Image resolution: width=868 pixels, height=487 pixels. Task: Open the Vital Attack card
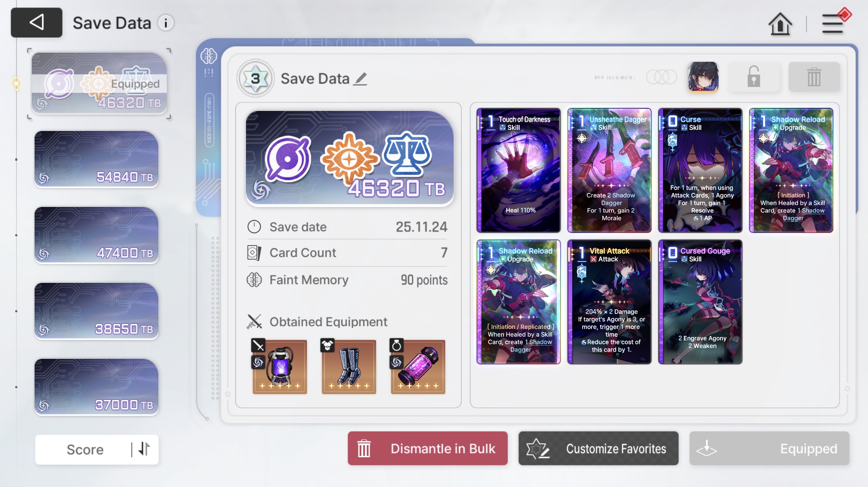point(609,302)
